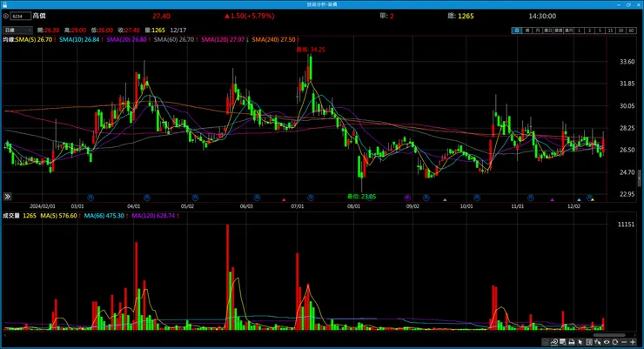Select the 3-minute period button
The image size is (644, 349).
click(x=589, y=30)
